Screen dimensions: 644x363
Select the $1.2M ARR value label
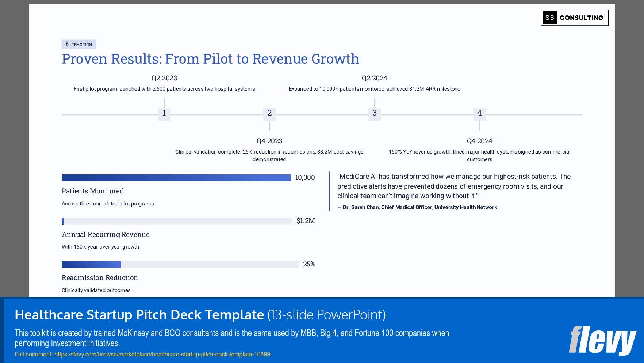point(305,221)
